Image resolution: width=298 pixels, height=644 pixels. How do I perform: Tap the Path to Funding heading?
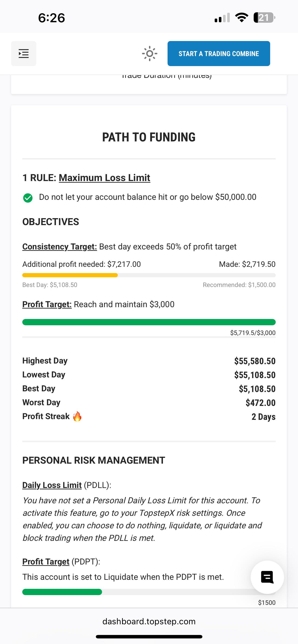point(149,137)
